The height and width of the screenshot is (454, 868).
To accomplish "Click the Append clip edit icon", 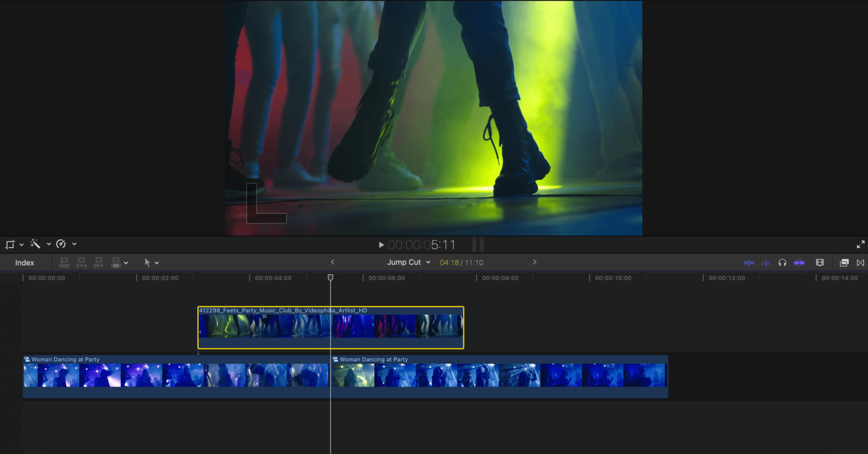I will (x=99, y=262).
